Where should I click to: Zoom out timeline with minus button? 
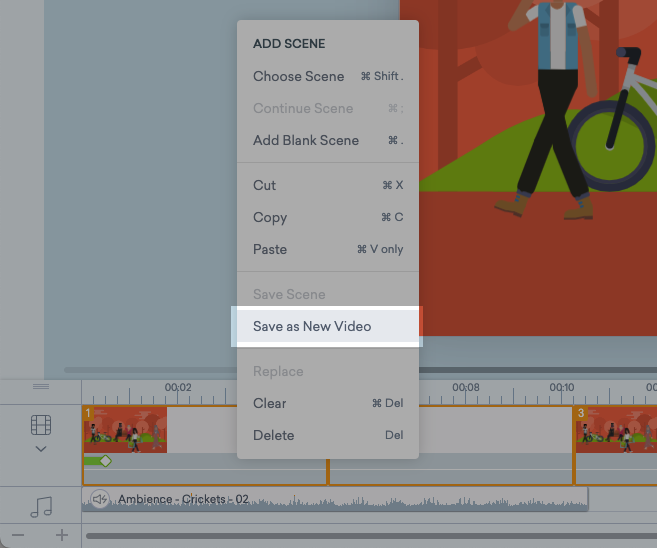click(18, 535)
